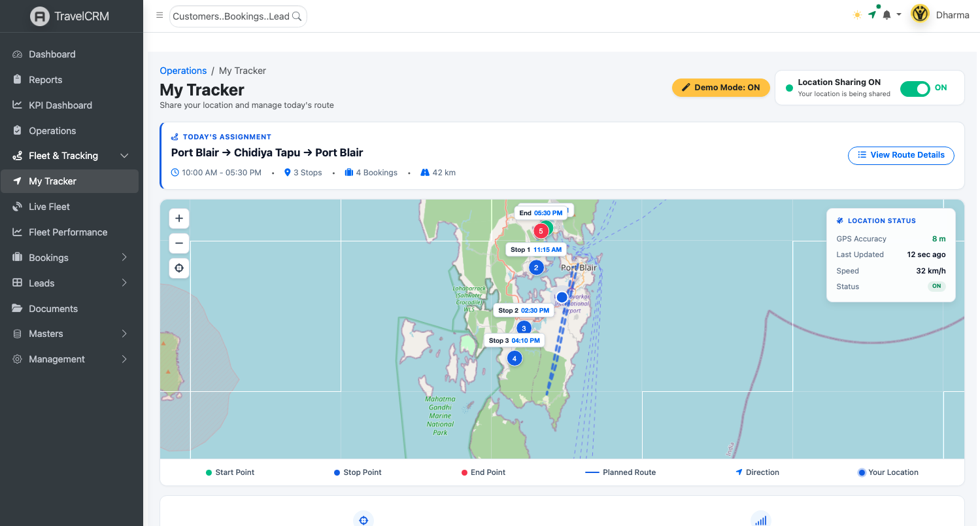The image size is (980, 526).
Task: Open the Reports menu item
Action: (70, 80)
